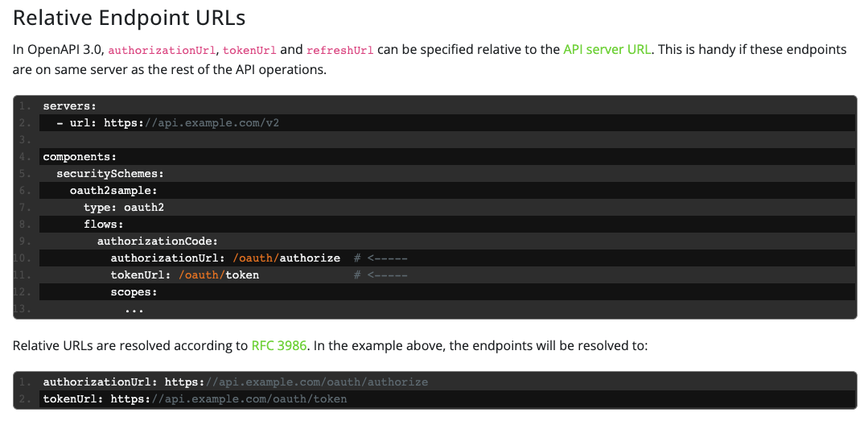This screenshot has height=425, width=868.
Task: Select the inline code refreshUrl in paragraph
Action: [x=340, y=50]
